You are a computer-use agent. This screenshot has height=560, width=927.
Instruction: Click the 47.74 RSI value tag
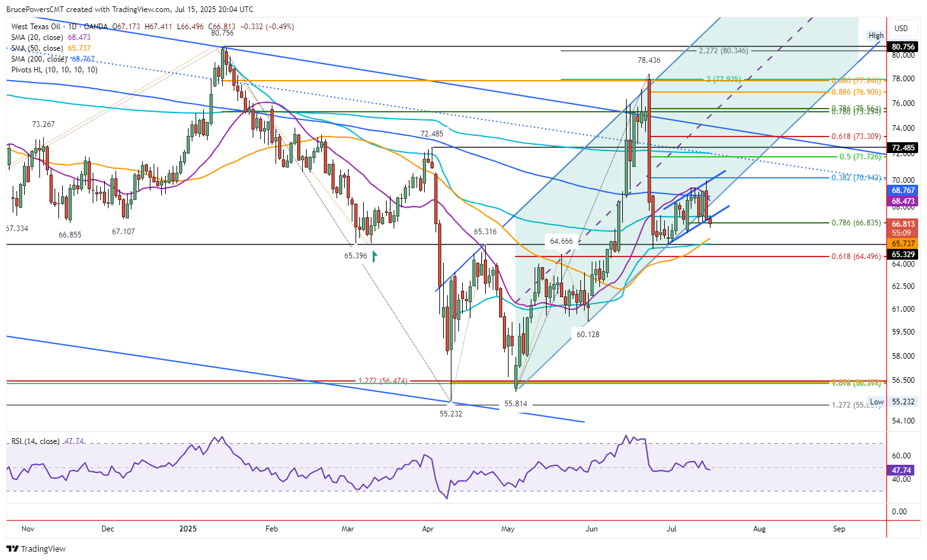(902, 470)
